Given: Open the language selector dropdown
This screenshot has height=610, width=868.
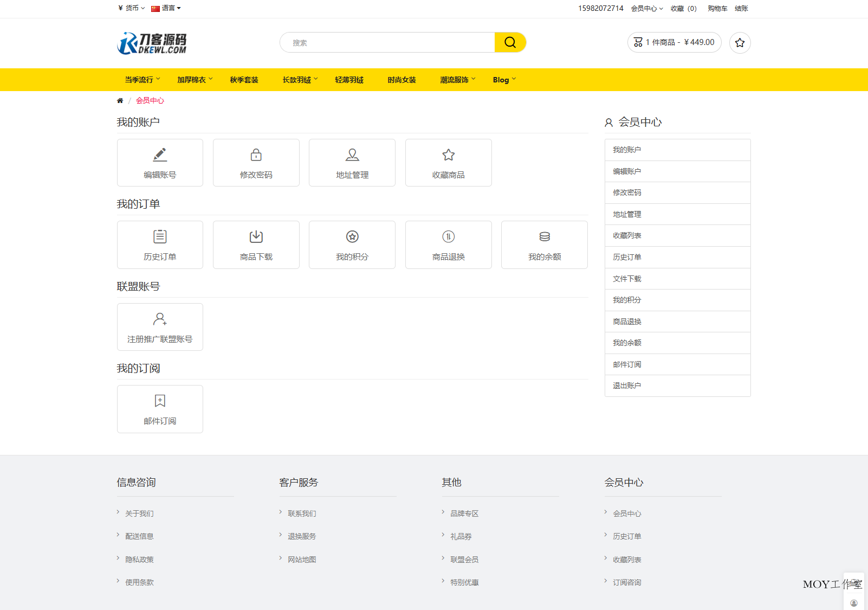Looking at the screenshot, I should tap(166, 8).
